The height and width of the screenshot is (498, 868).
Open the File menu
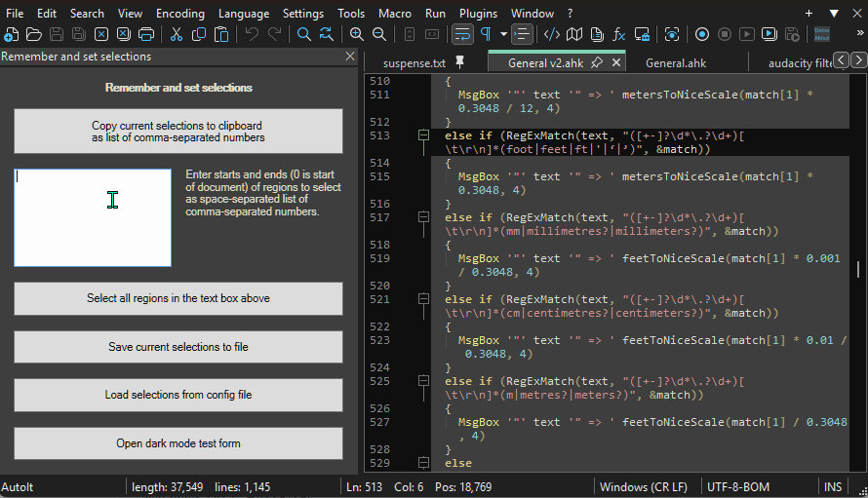point(15,14)
